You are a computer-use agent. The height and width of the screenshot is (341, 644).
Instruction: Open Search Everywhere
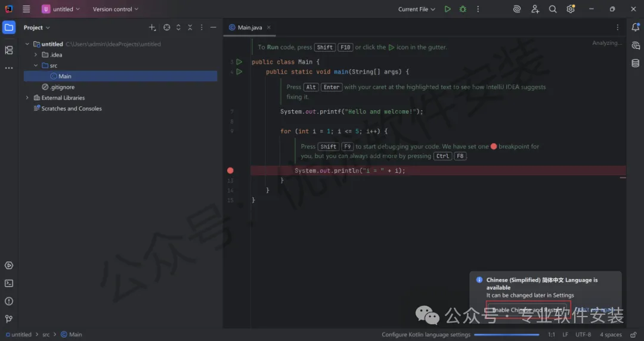pyautogui.click(x=553, y=8)
